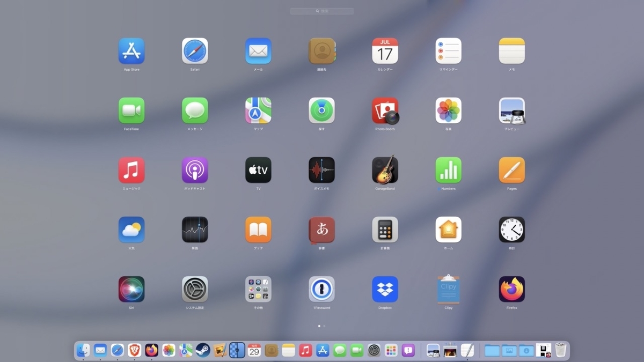
Task: Open the マップ app in Launchpad grid
Action: [x=258, y=110]
